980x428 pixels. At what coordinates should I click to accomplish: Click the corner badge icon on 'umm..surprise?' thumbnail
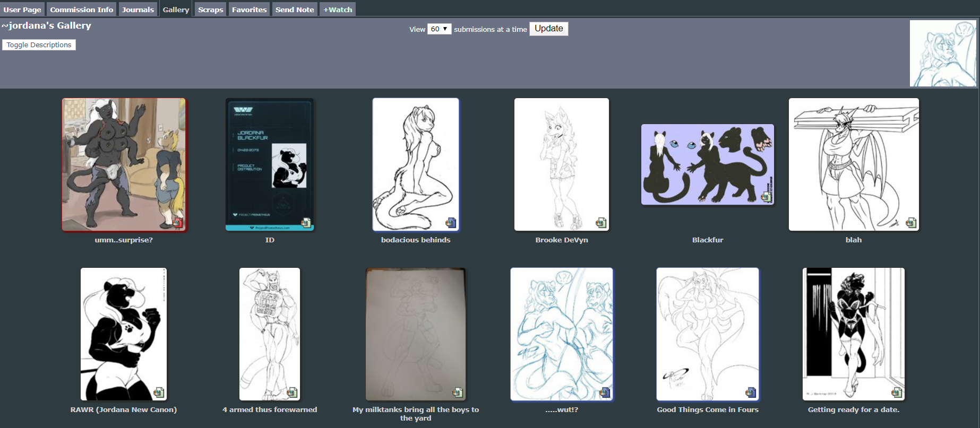click(x=178, y=223)
